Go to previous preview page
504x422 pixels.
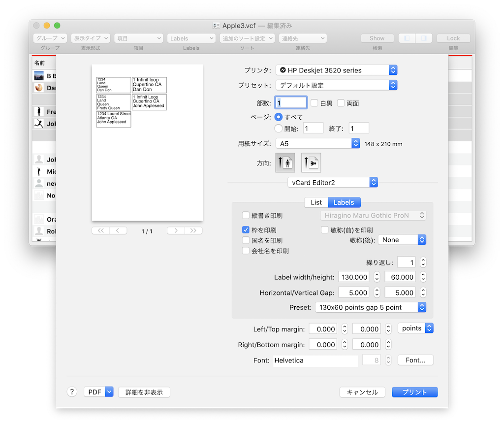pyautogui.click(x=118, y=230)
